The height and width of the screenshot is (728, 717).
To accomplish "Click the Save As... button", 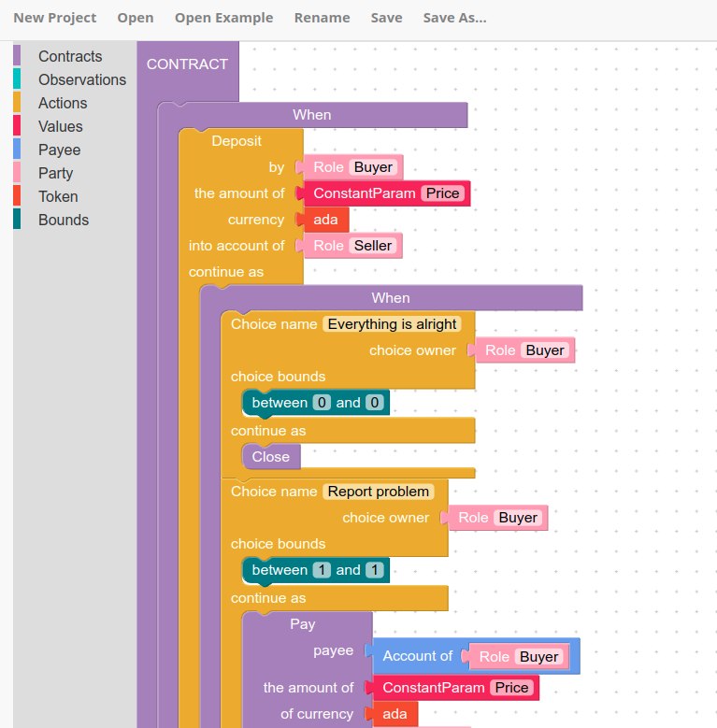I will pyautogui.click(x=454, y=18).
